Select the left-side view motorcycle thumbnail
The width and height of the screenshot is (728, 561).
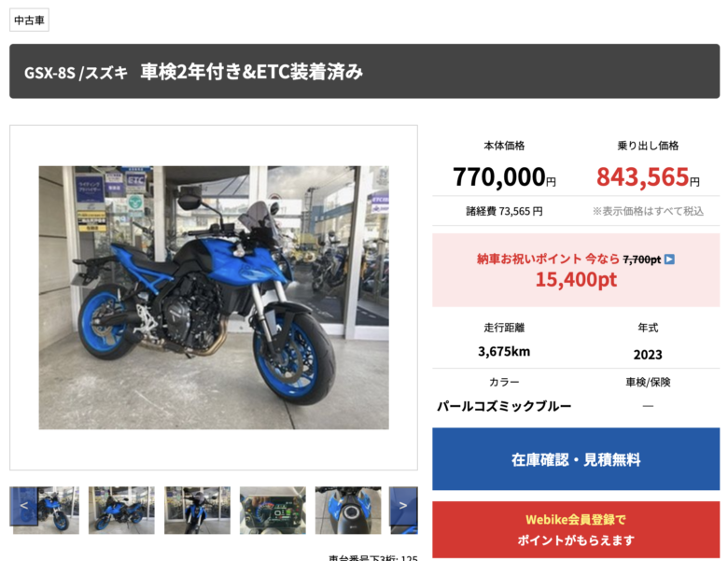pos(121,510)
